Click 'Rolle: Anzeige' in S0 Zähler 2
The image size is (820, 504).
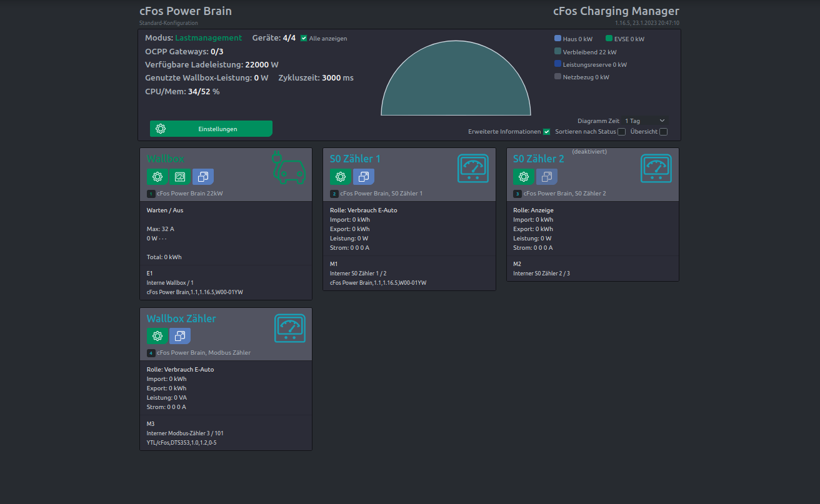coord(533,210)
